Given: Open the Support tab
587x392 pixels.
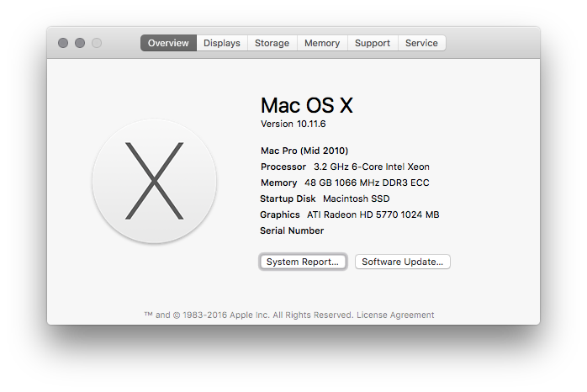Looking at the screenshot, I should [373, 43].
